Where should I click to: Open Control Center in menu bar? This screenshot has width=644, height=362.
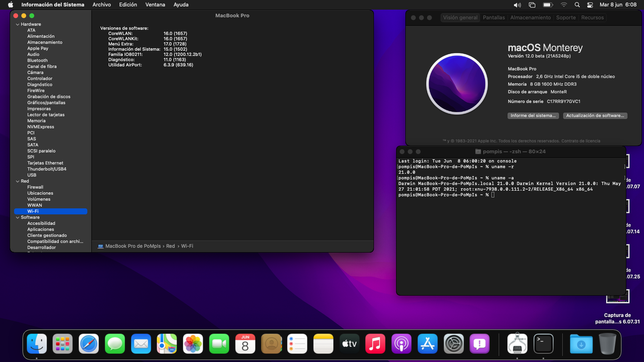click(x=591, y=5)
